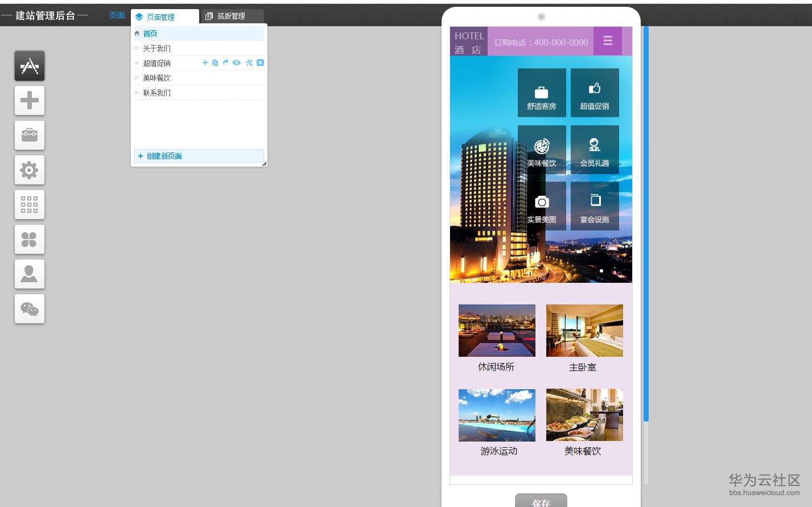Click the panel resize grip at corner
The height and width of the screenshot is (507, 812).
coord(264,164)
